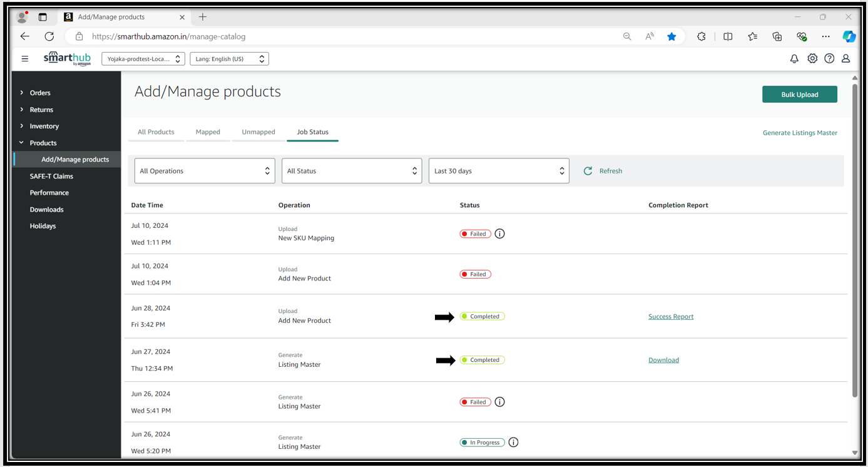Select the Job Status tab
The image size is (868, 467).
(312, 132)
